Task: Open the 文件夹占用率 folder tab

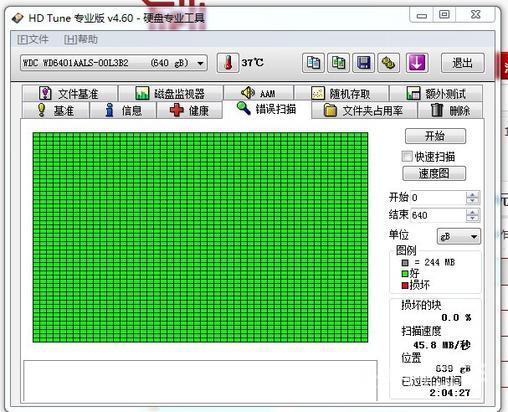Action: point(364,110)
